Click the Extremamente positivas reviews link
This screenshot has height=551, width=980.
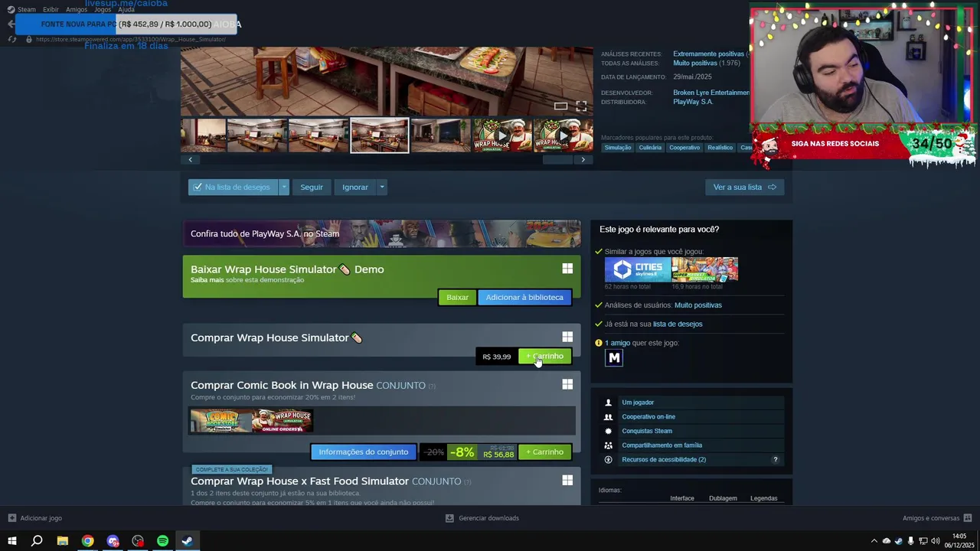point(708,54)
